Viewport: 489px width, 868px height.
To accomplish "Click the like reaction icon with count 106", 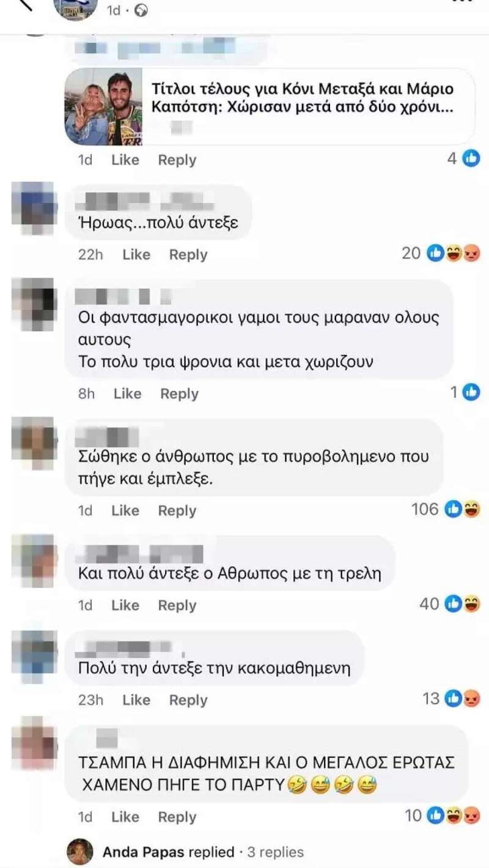I will [453, 509].
